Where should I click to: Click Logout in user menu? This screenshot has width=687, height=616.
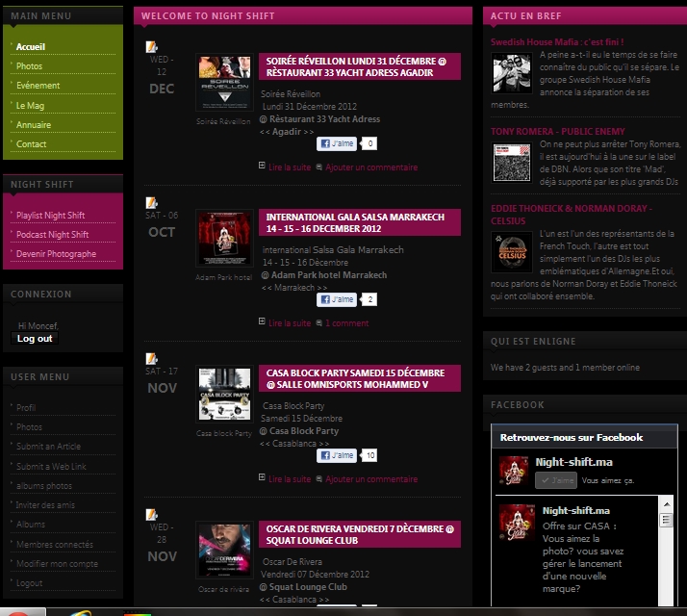tap(30, 583)
